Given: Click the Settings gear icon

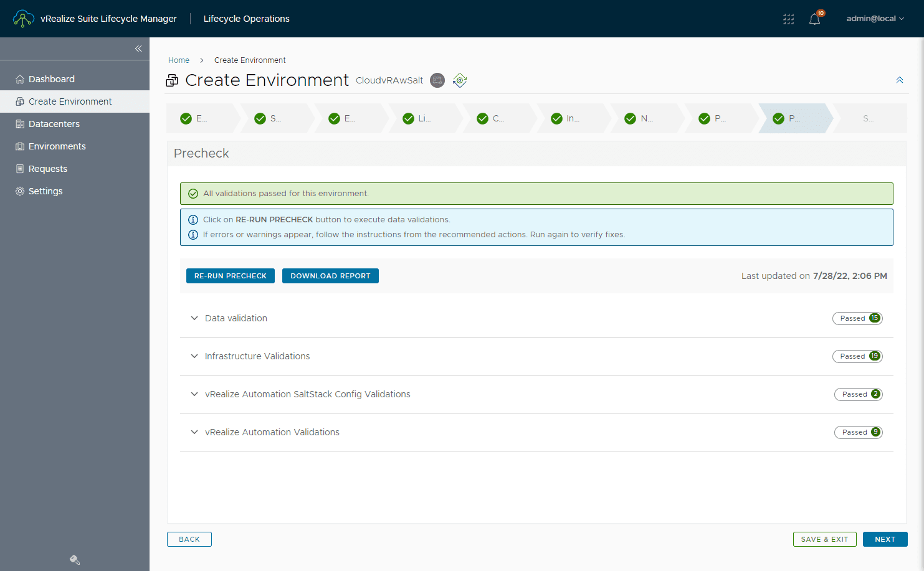Looking at the screenshot, I should pyautogui.click(x=20, y=191).
